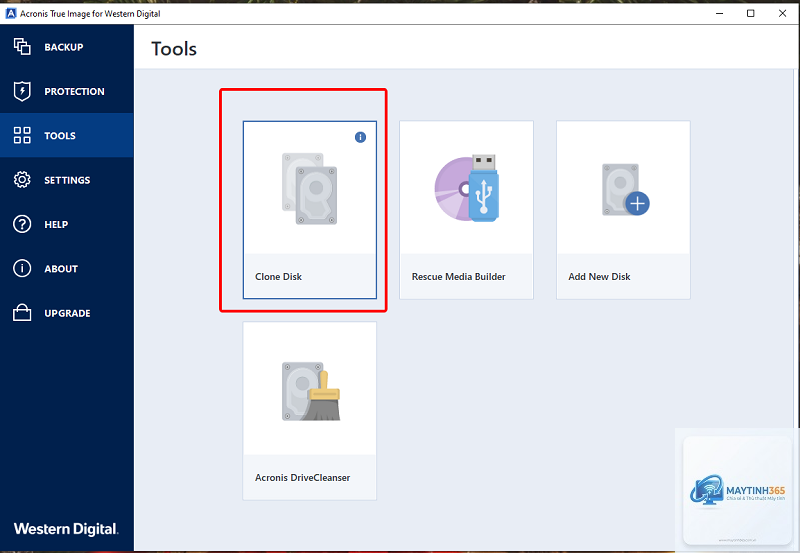Open the Rescue Media Builder label
Viewport: 800px width, 553px height.
click(458, 276)
